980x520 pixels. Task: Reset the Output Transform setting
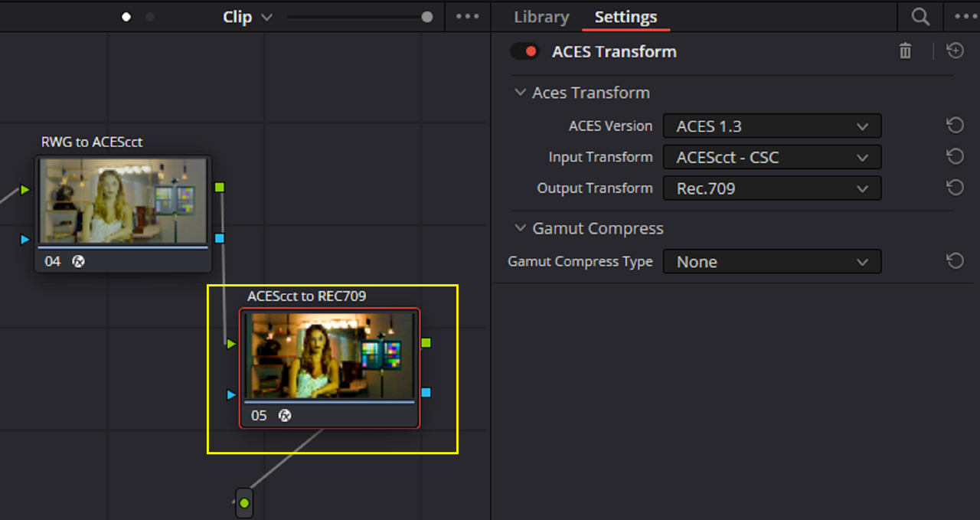pyautogui.click(x=955, y=188)
